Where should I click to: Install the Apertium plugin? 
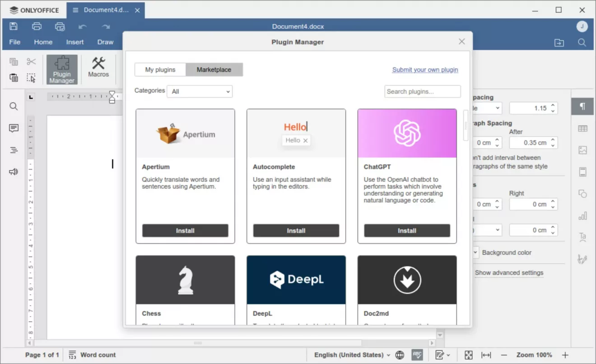point(185,230)
